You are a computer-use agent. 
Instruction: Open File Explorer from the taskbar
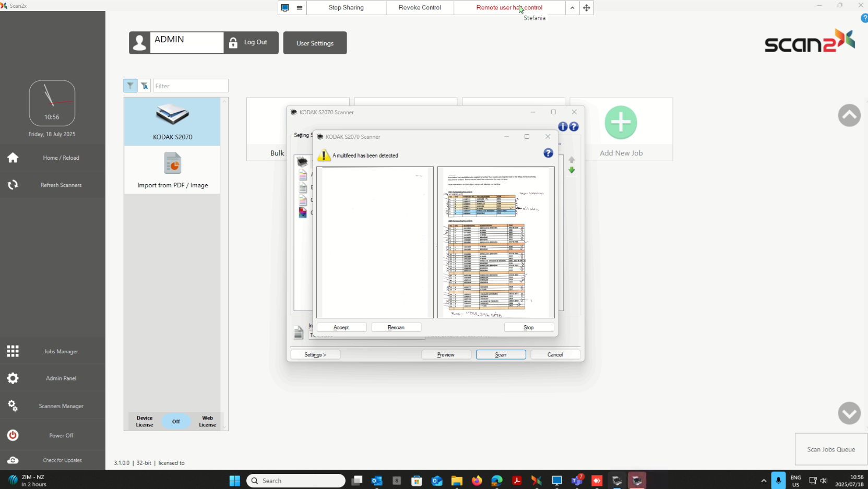click(x=457, y=481)
